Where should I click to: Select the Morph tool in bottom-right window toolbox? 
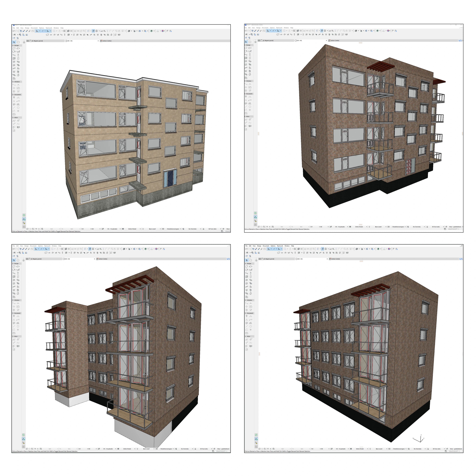[x=251, y=293]
